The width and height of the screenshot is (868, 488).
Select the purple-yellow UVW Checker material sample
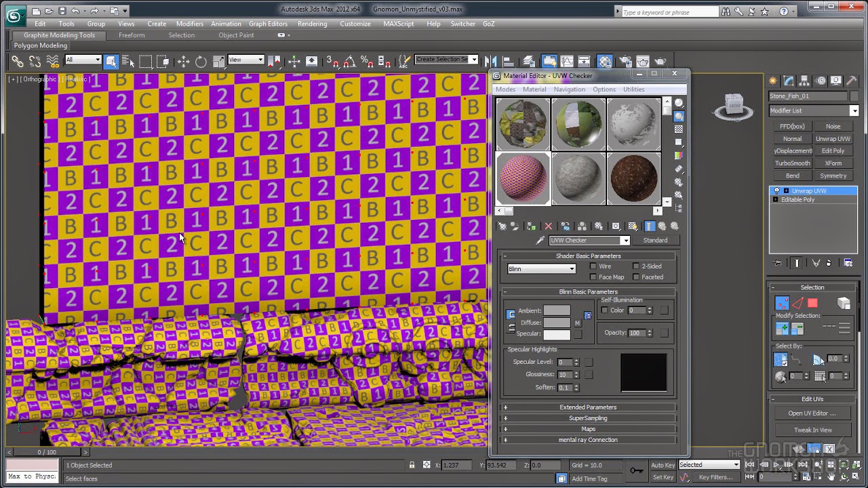(523, 178)
